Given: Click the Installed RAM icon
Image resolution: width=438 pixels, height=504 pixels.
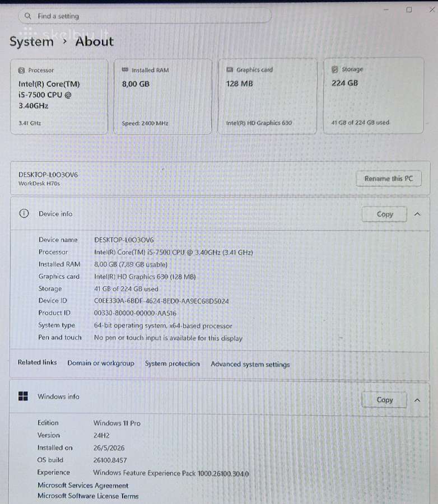Looking at the screenshot, I should coord(125,70).
